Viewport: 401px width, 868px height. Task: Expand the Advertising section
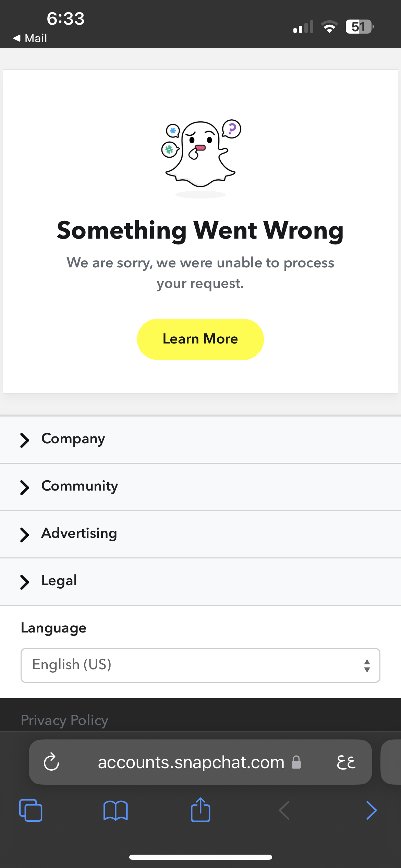pos(200,534)
